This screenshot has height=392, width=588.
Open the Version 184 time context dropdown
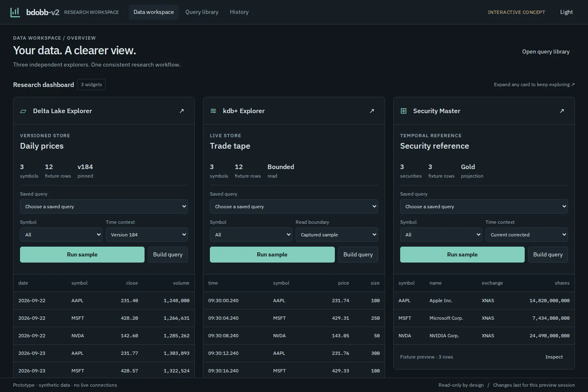[x=147, y=235]
